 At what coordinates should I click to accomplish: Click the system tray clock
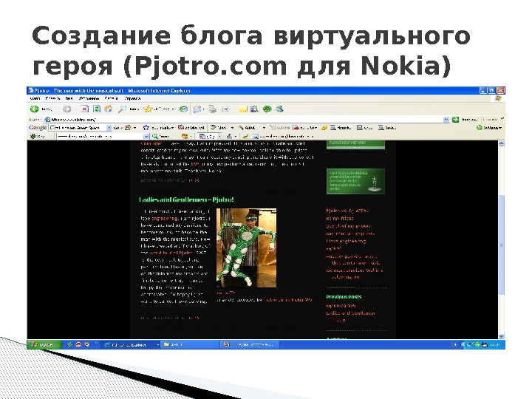(x=495, y=345)
